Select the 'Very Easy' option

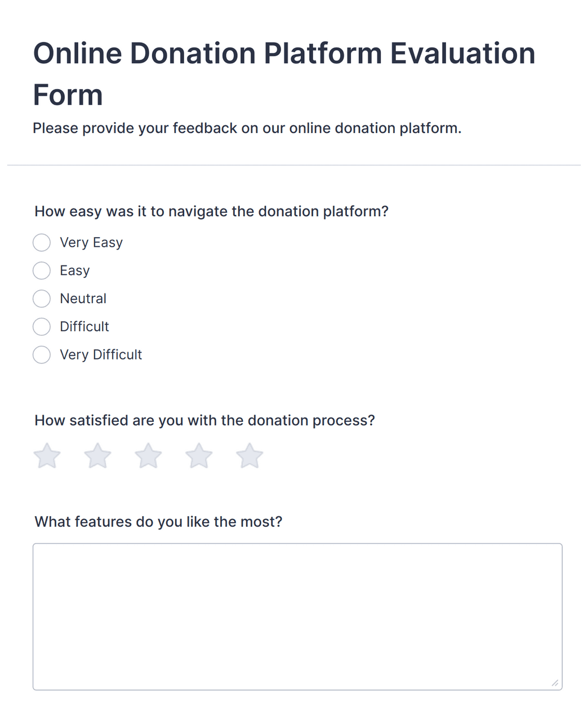click(x=42, y=242)
